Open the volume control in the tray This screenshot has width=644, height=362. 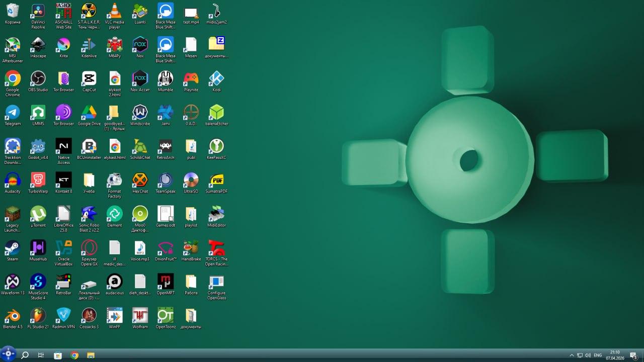(588, 355)
